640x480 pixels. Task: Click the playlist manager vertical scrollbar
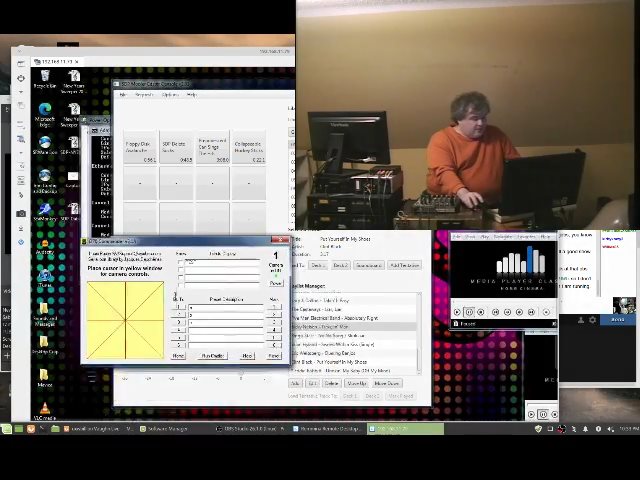pos(418,333)
